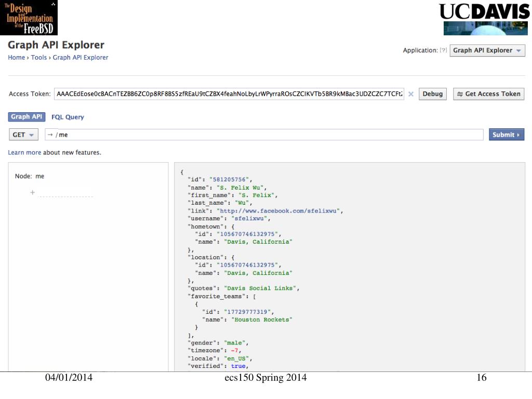532x399 pixels.
Task: Click the Get Access Token button
Action: (x=488, y=94)
